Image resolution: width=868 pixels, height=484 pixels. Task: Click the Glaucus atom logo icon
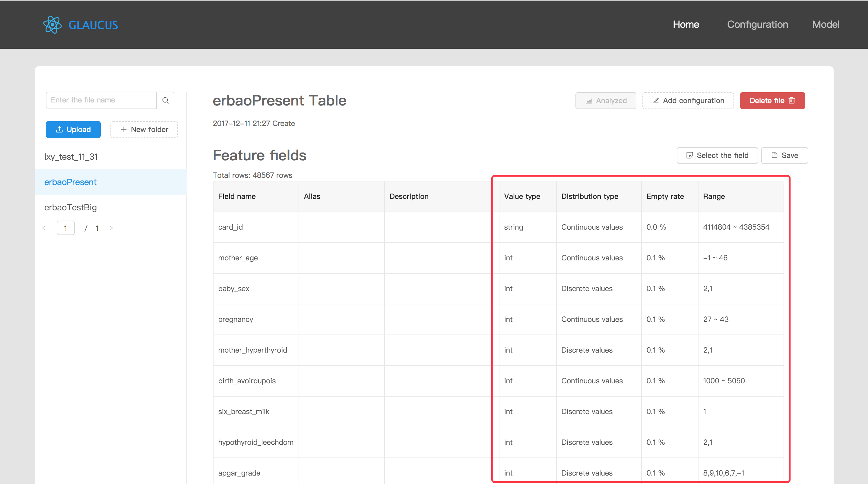tap(52, 25)
